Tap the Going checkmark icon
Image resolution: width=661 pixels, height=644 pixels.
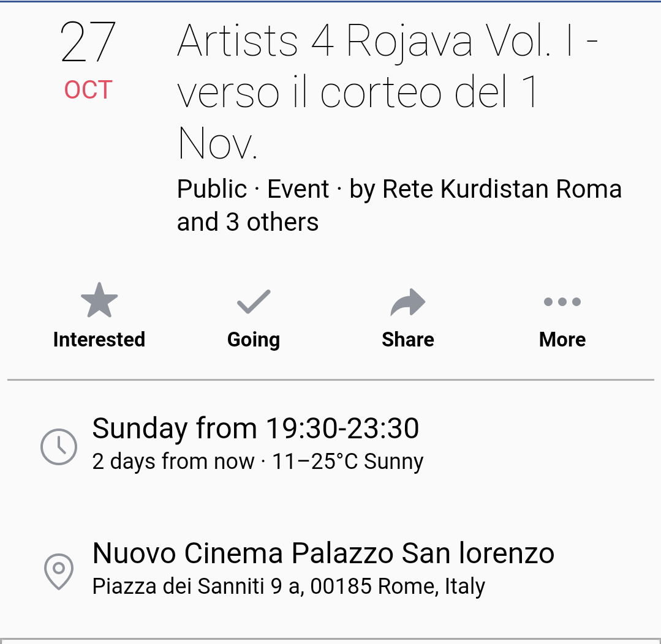pos(254,301)
